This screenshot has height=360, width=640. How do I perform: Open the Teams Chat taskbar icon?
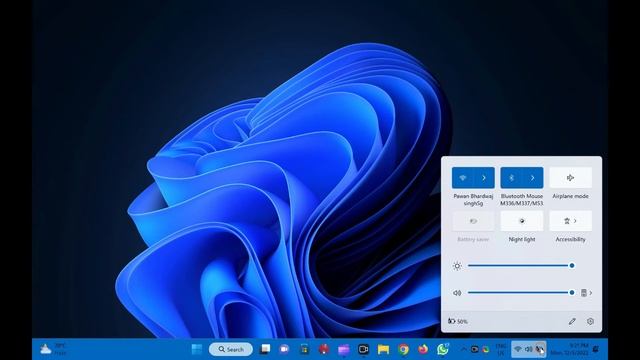click(284, 349)
